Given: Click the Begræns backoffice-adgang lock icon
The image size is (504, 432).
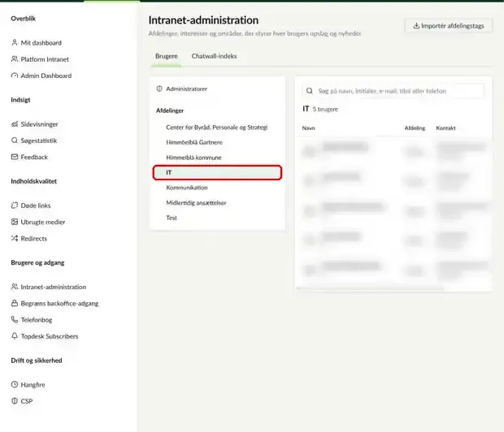Looking at the screenshot, I should click(15, 303).
